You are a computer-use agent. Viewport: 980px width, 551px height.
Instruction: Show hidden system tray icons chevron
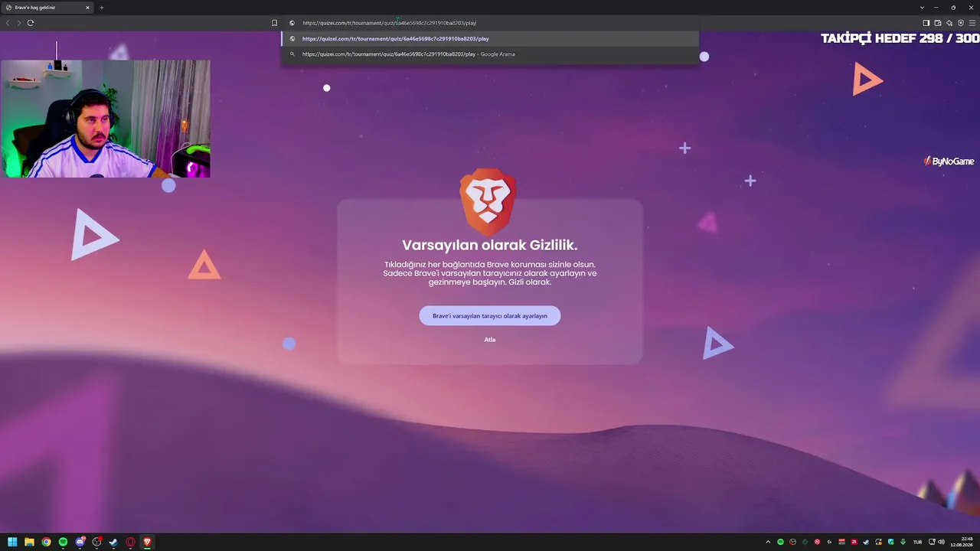click(x=768, y=542)
